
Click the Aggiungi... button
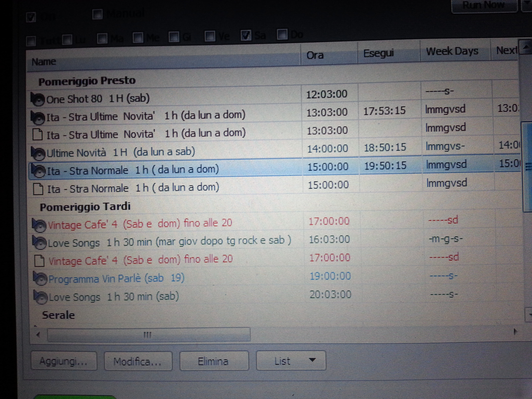pyautogui.click(x=64, y=361)
